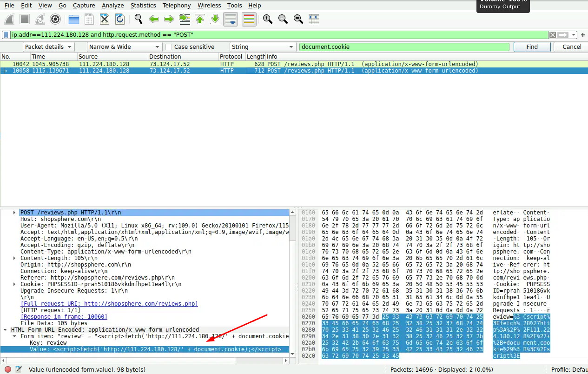Open the Statistics menu
The image size is (588, 374).
pos(143,6)
